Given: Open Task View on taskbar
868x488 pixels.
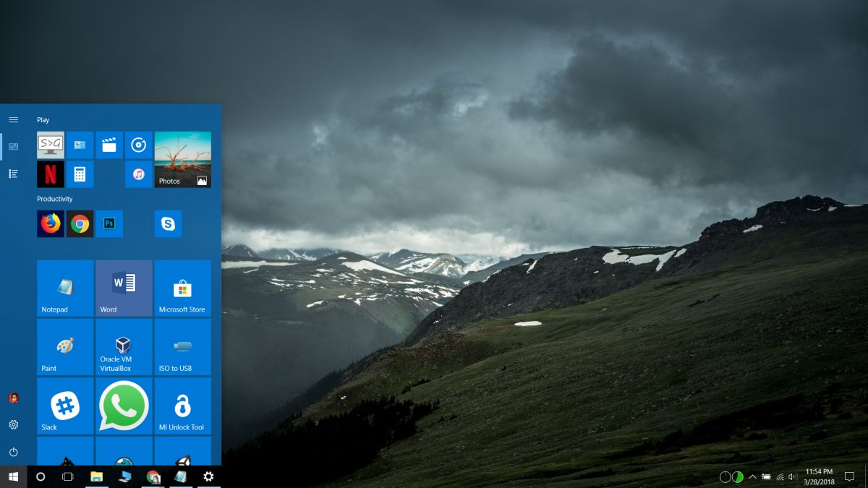Looking at the screenshot, I should click(68, 476).
